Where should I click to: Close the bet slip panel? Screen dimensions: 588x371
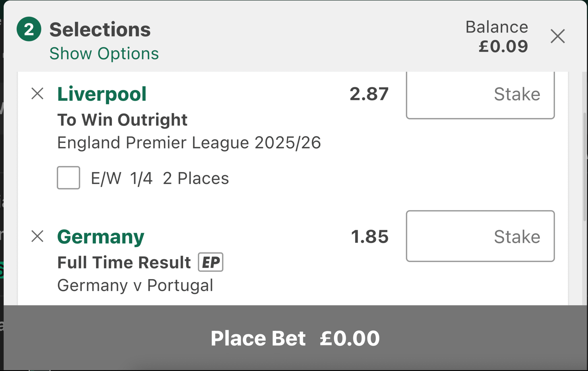click(x=558, y=36)
